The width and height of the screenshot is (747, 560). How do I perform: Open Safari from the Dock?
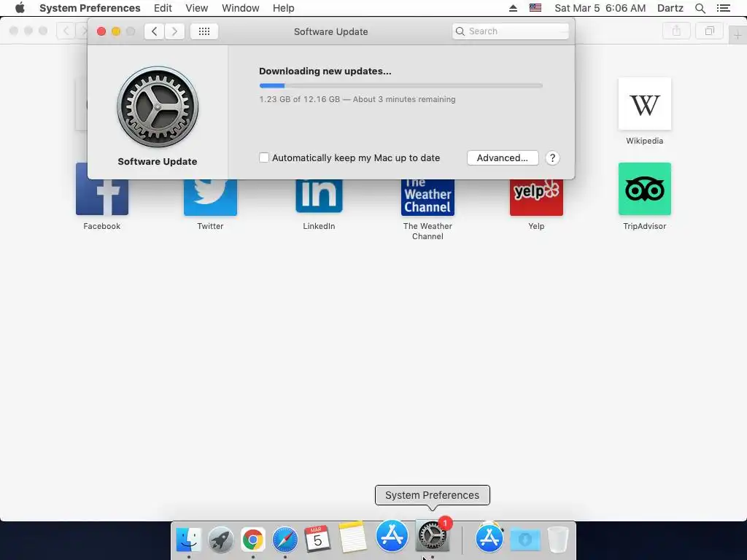[x=285, y=540]
